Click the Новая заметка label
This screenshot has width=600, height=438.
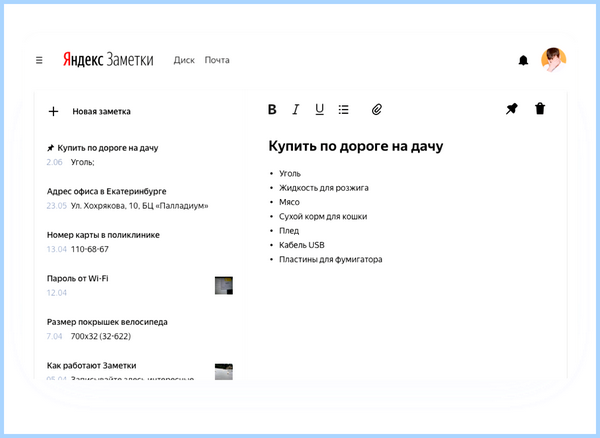click(x=101, y=111)
